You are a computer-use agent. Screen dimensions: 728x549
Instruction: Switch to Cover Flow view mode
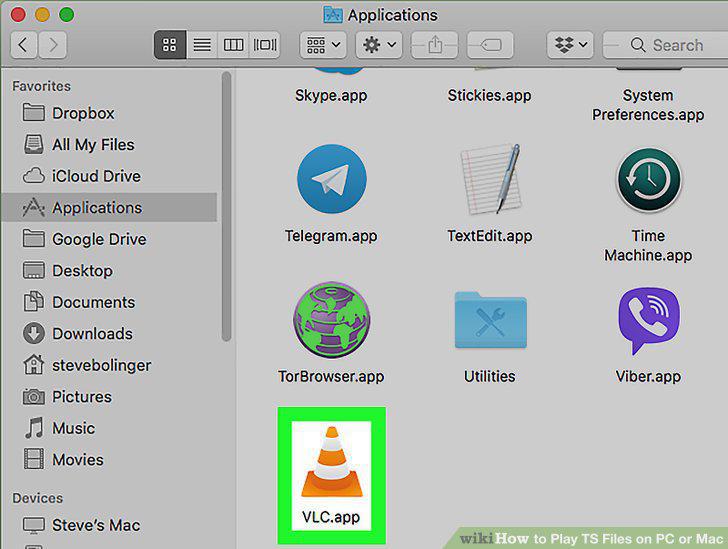tap(265, 45)
